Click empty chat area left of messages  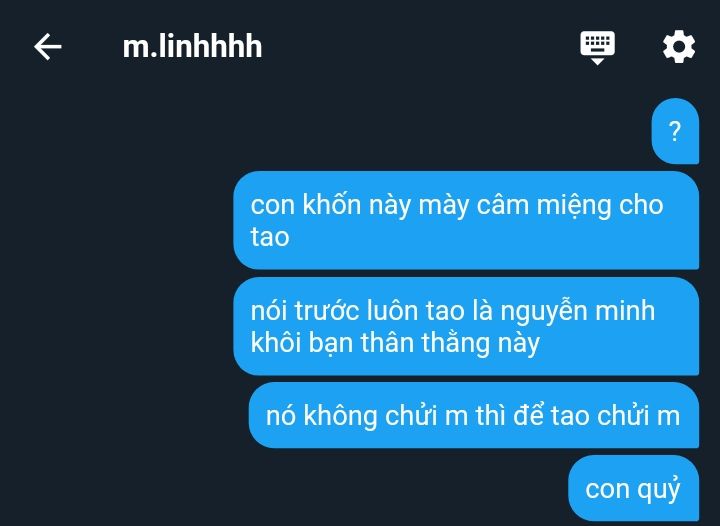[115, 298]
